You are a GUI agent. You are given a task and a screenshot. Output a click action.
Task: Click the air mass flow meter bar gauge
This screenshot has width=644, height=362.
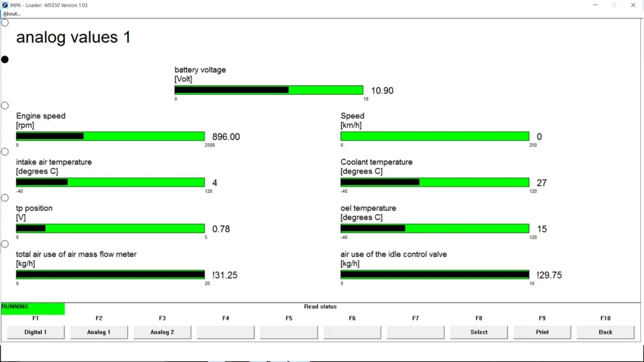point(110,275)
